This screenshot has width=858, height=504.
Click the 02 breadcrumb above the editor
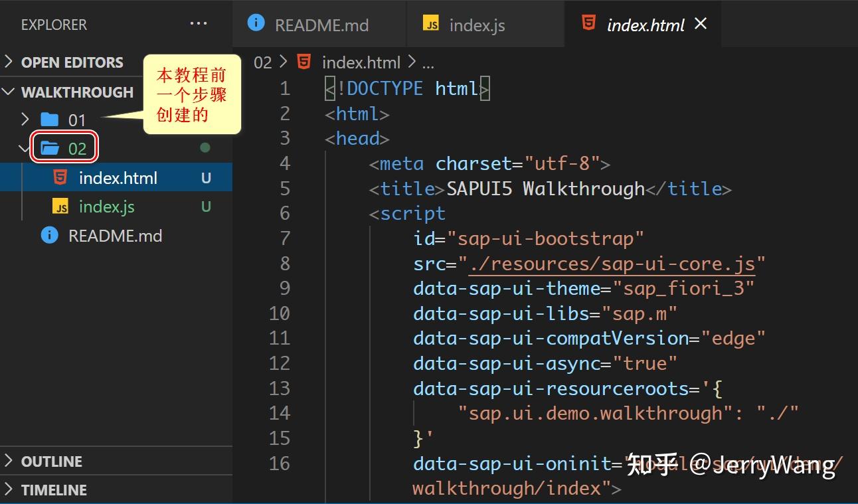(x=262, y=62)
